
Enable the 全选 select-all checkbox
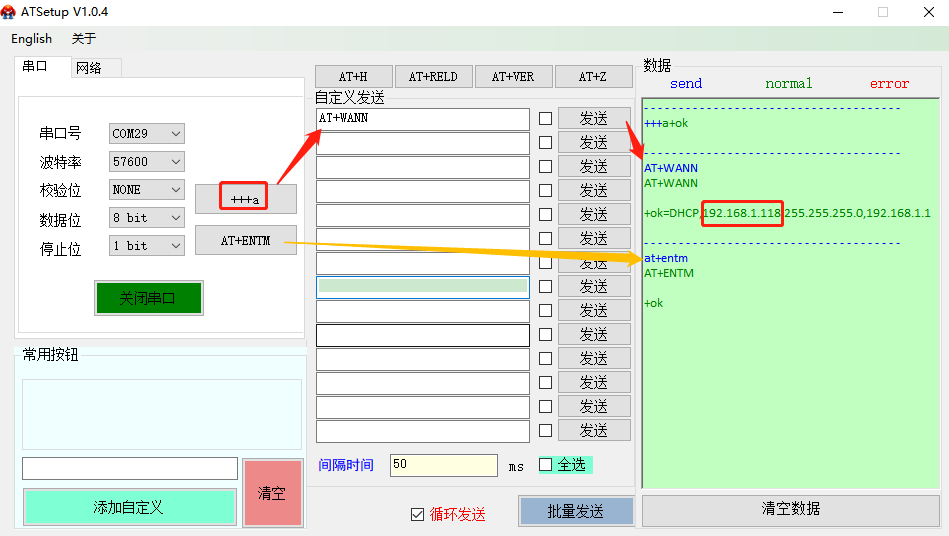pos(546,465)
